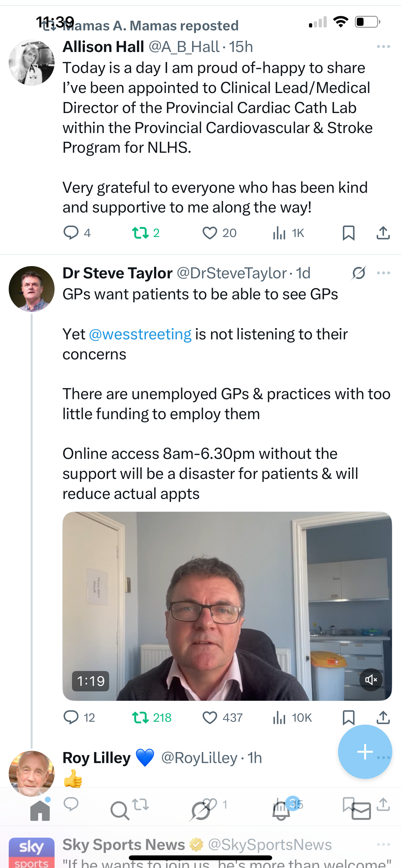The height and width of the screenshot is (868, 401).
Task: Go to Home tab in bottom bar
Action: pos(40,810)
